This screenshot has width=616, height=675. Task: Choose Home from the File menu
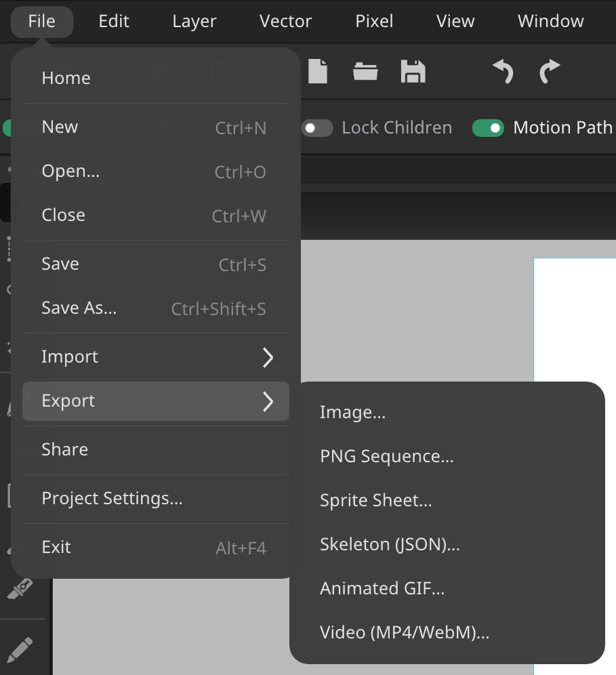tap(156, 78)
